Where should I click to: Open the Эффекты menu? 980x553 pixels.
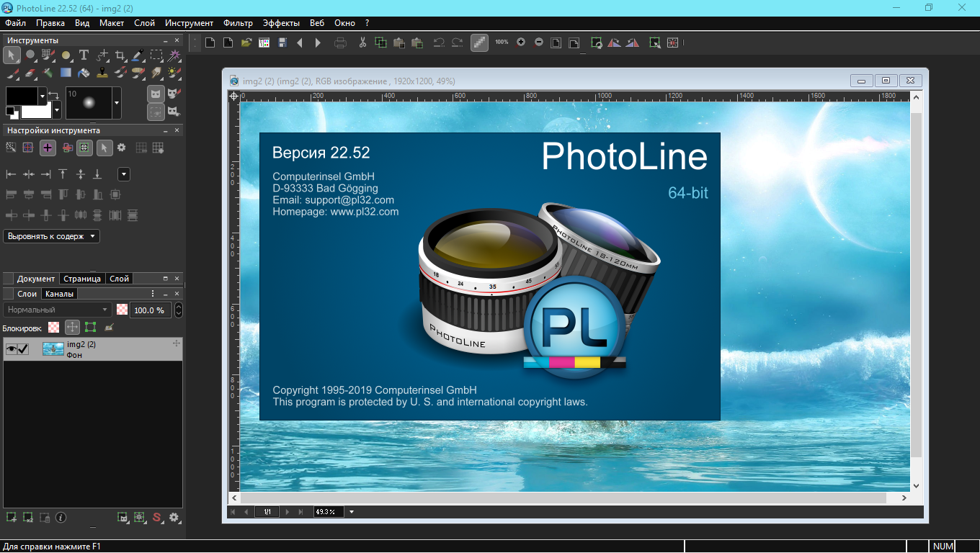(281, 23)
